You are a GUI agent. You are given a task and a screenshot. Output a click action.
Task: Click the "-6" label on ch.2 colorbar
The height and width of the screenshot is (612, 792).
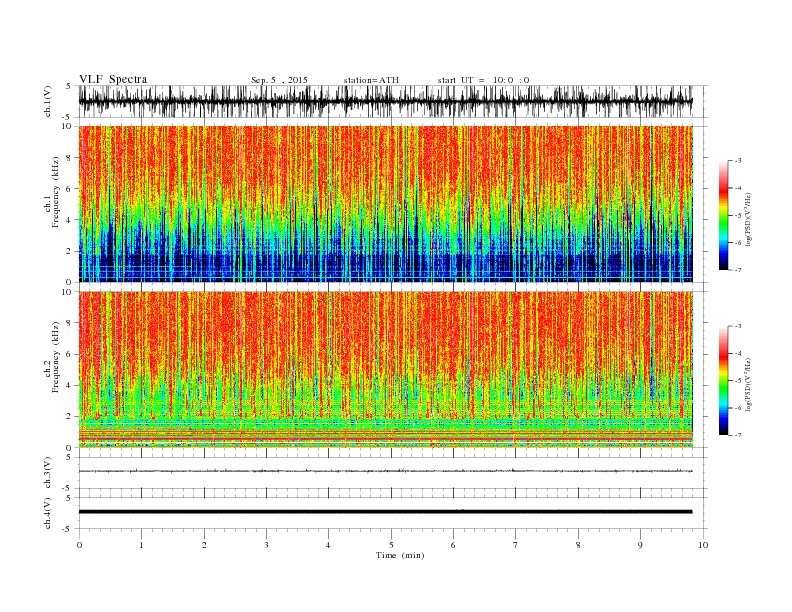point(738,408)
